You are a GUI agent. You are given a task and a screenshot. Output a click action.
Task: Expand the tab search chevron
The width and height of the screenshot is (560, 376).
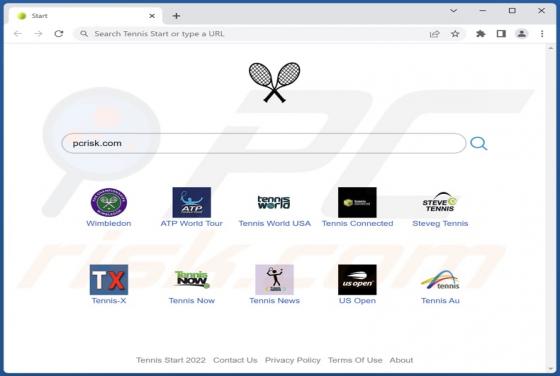coord(453,11)
